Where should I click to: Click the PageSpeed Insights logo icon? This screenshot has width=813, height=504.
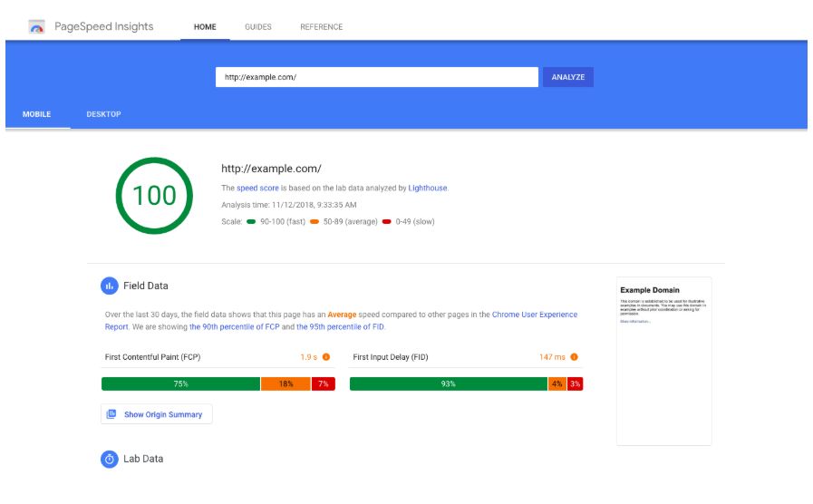point(37,27)
